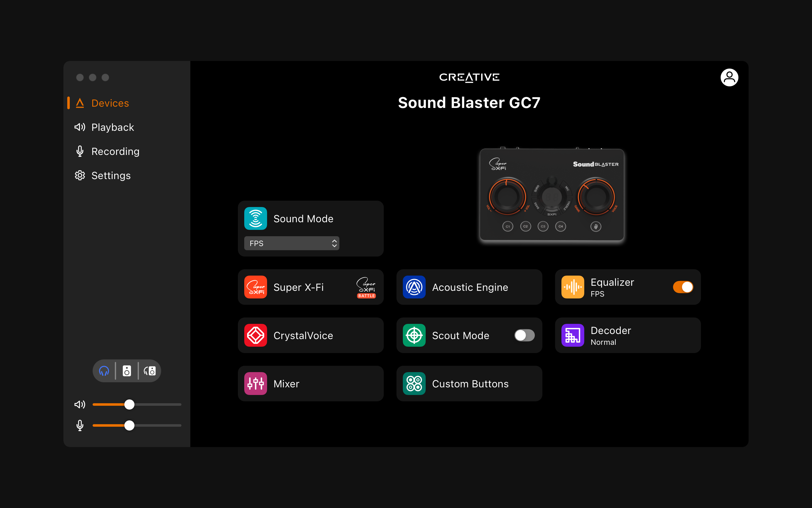Open the Playback section
This screenshot has height=508, width=812.
(112, 127)
